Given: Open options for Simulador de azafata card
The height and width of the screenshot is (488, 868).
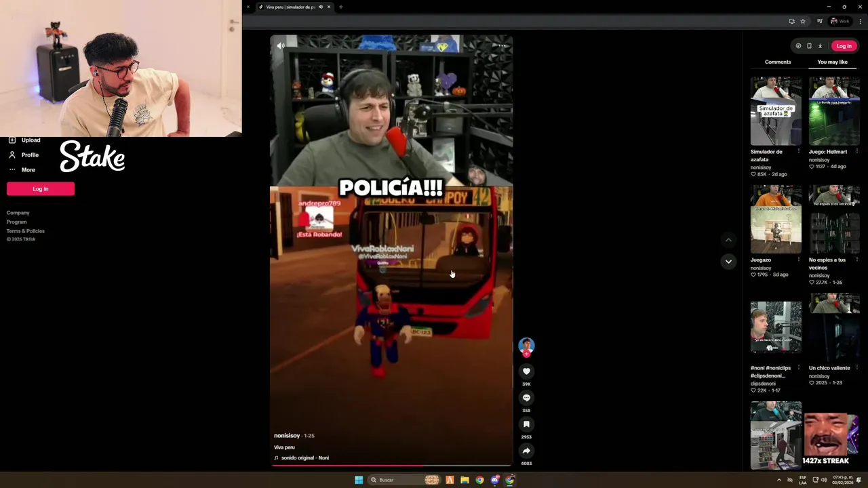Looking at the screenshot, I should click(x=798, y=151).
